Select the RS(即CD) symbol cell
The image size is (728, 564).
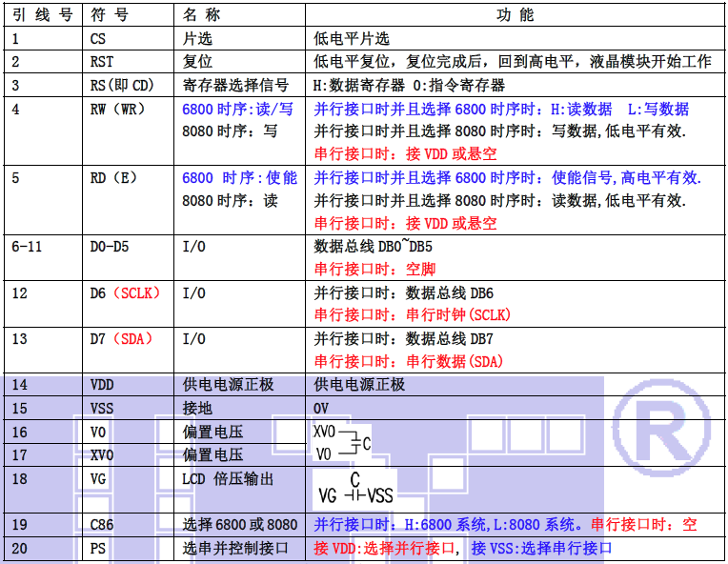(121, 85)
